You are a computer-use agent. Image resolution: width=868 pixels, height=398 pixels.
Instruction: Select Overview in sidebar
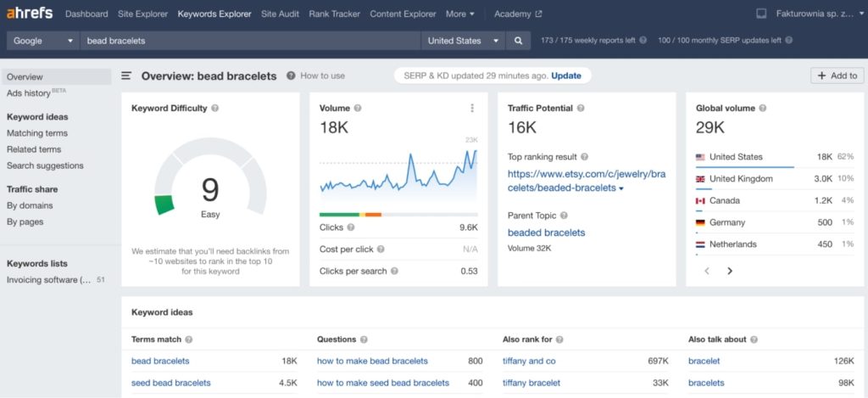tap(56, 77)
